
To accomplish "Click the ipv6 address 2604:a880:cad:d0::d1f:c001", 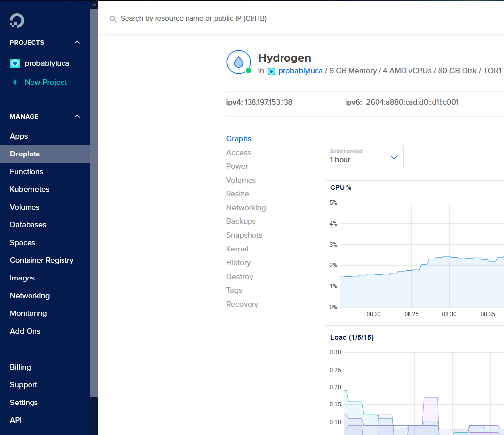I will [412, 102].
